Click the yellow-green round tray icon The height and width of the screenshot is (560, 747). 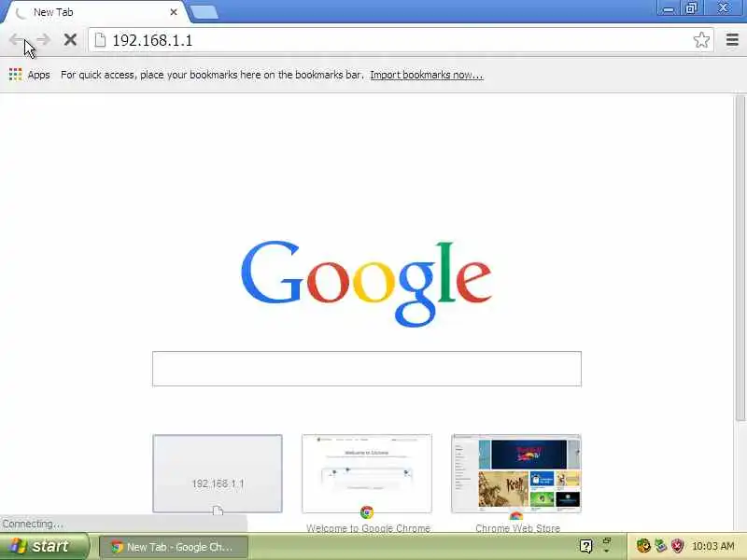coord(643,546)
